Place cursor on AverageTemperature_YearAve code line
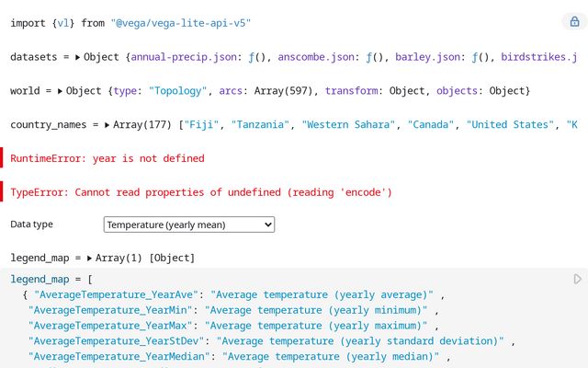Image resolution: width=588 pixels, height=368 pixels. 233,294
